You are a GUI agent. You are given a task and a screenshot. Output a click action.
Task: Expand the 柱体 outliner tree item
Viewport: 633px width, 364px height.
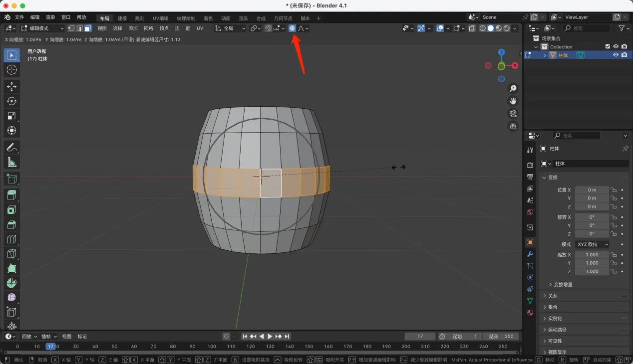click(545, 55)
